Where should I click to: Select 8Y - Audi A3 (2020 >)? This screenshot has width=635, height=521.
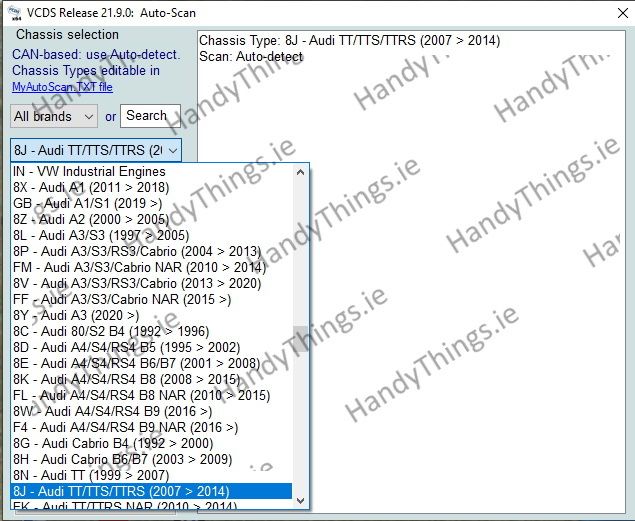pos(151,315)
